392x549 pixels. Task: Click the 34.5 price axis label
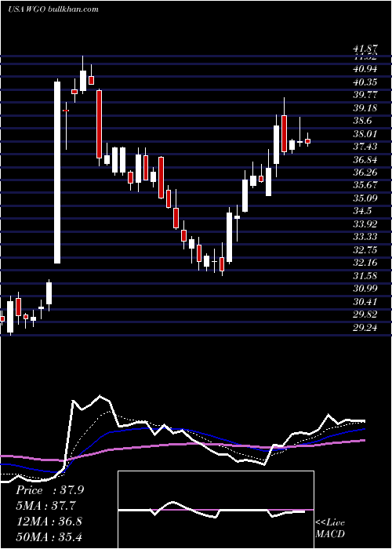pos(362,211)
